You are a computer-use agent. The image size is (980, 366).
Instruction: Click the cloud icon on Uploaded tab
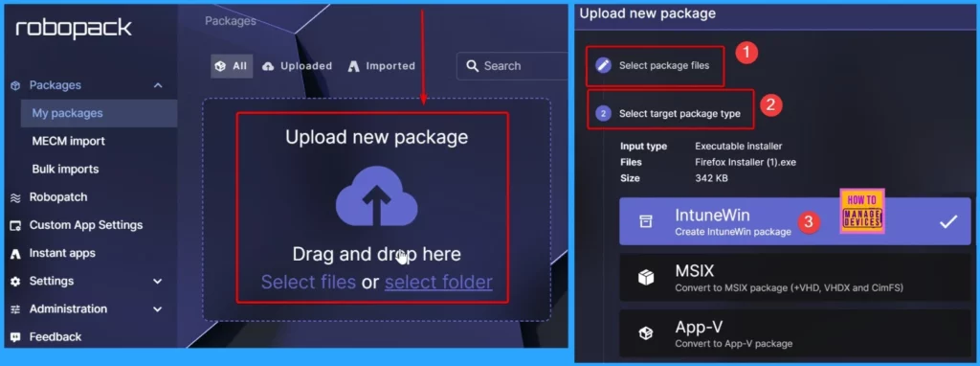click(x=268, y=66)
